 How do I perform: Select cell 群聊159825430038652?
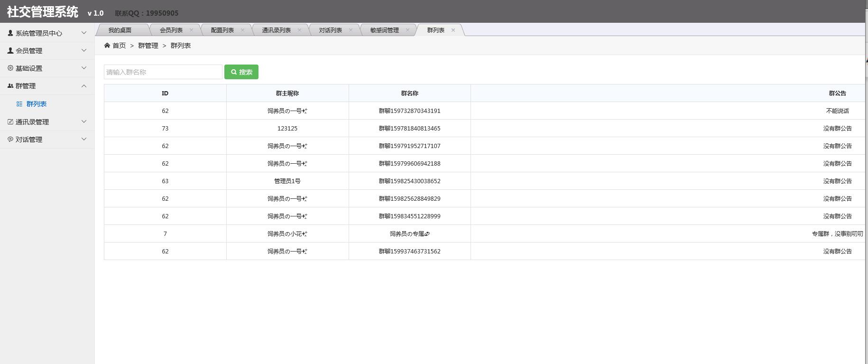coord(410,181)
